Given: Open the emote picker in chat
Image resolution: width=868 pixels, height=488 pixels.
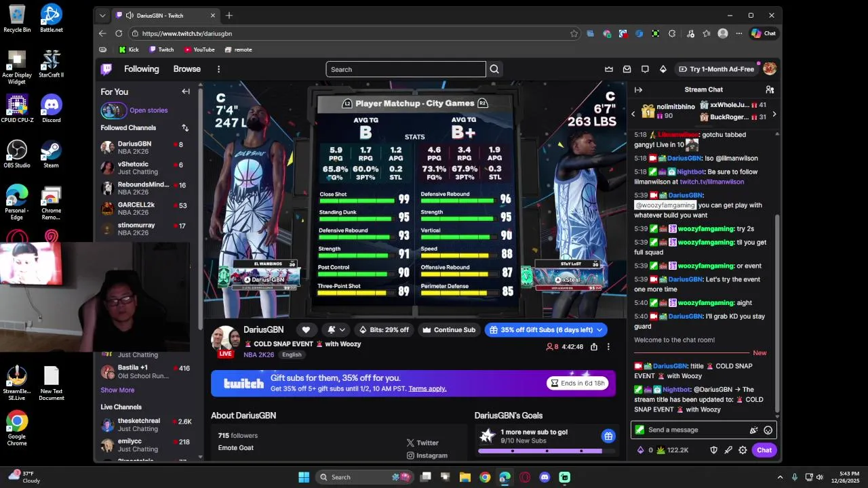Looking at the screenshot, I should point(768,430).
